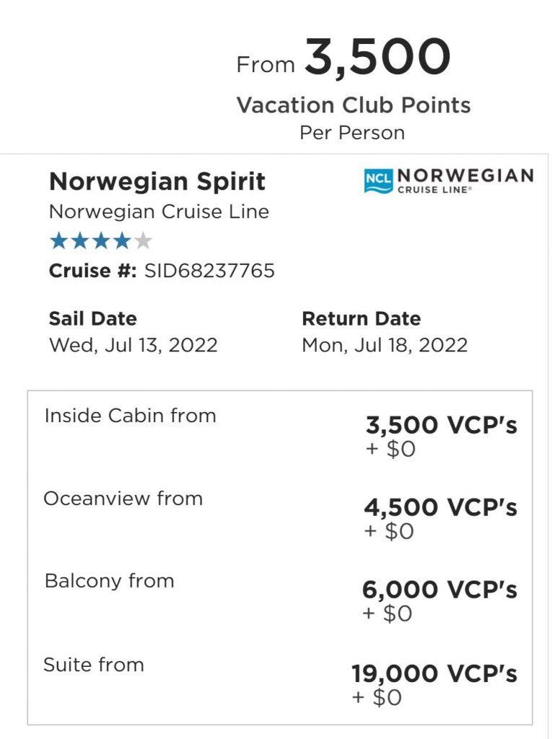The height and width of the screenshot is (739, 560).
Task: Select the Balcony from row
Action: pyautogui.click(x=280, y=597)
